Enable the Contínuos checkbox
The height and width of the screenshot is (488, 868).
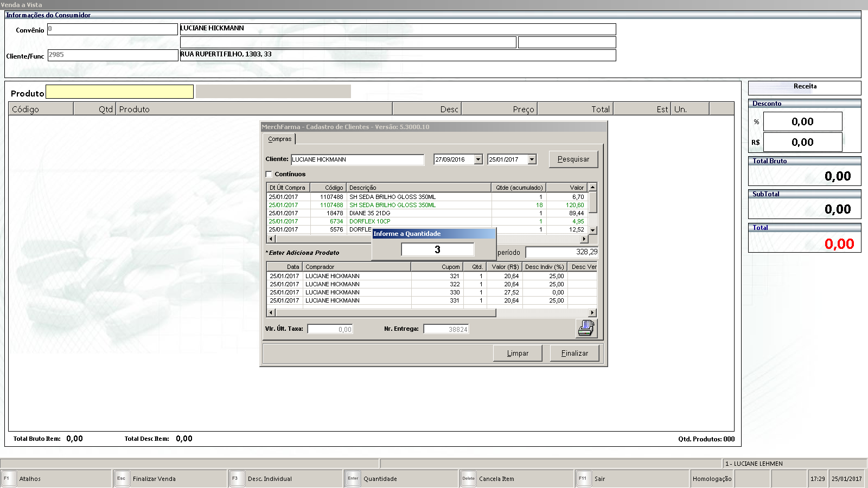coord(269,174)
